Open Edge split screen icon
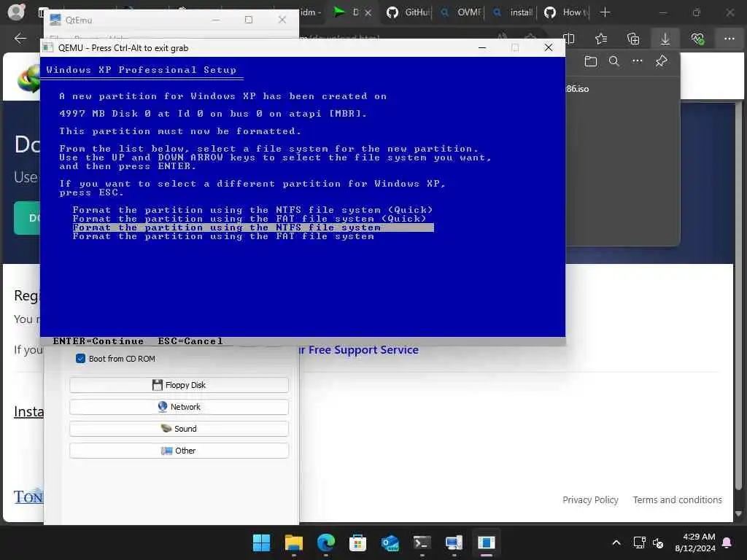This screenshot has width=747, height=560. point(569,39)
